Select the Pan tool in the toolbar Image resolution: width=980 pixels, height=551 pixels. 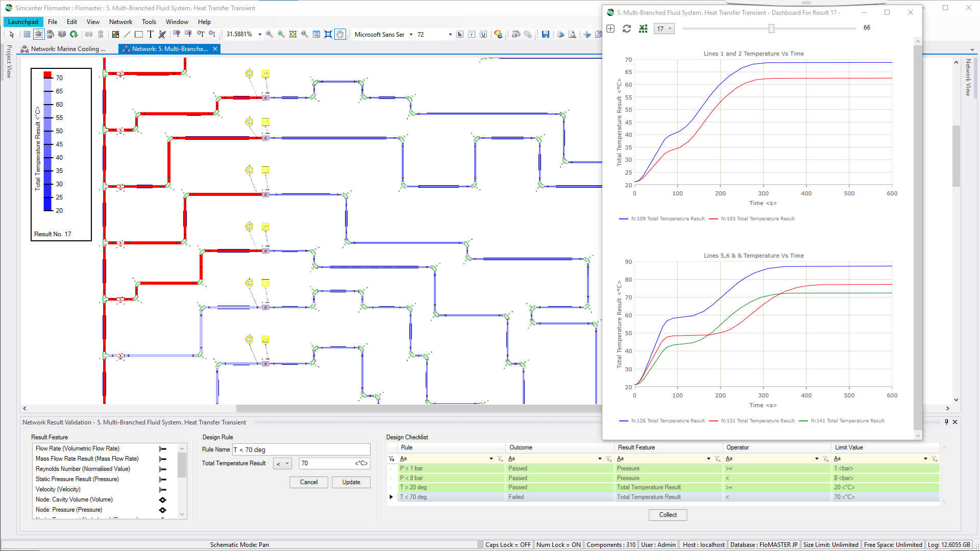(x=340, y=34)
